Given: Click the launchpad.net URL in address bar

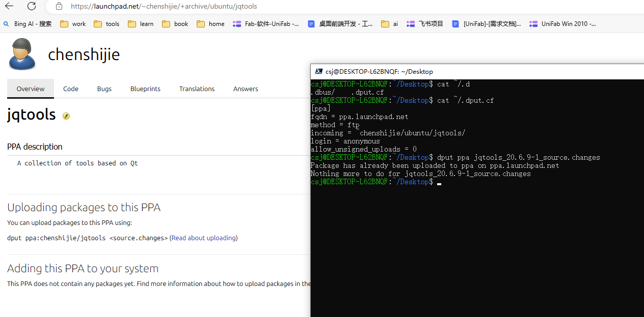Looking at the screenshot, I should [x=164, y=7].
